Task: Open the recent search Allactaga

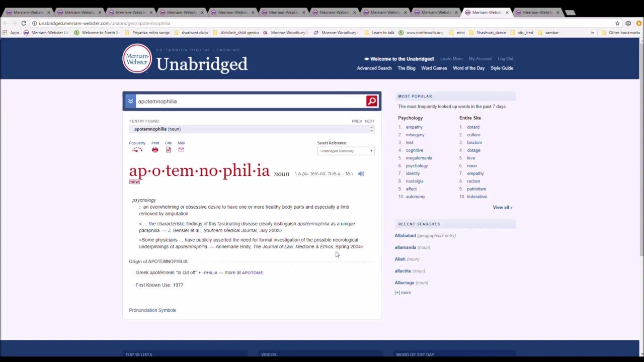Action: [x=405, y=283]
